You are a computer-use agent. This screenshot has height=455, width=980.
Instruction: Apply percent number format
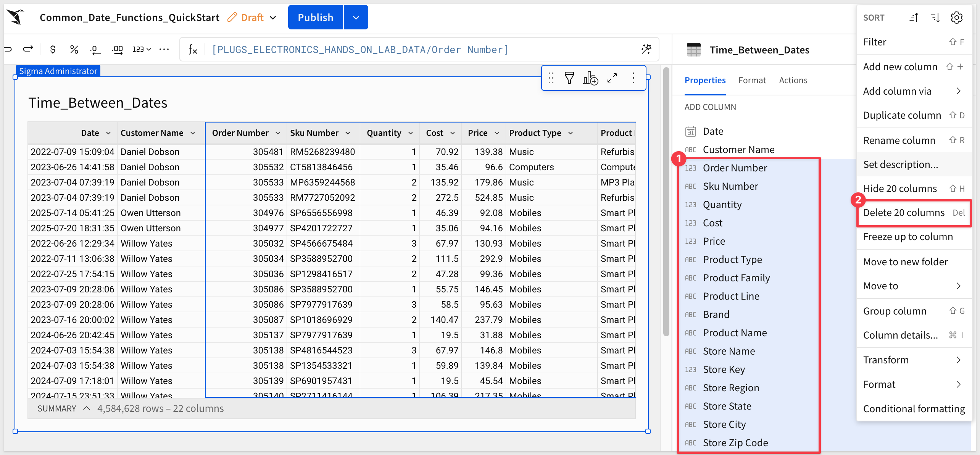pos(74,49)
